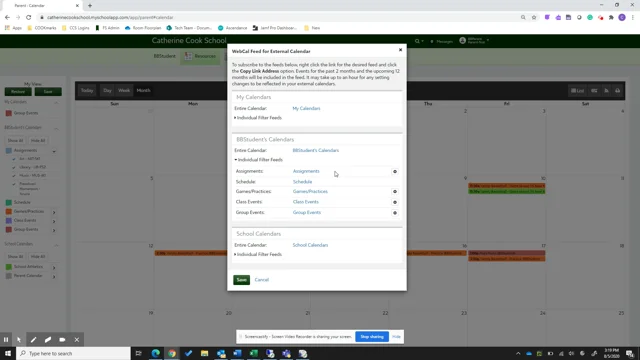Close the WebCal Feed dialog
Viewport: 640px width, 360px height.
[x=400, y=50]
